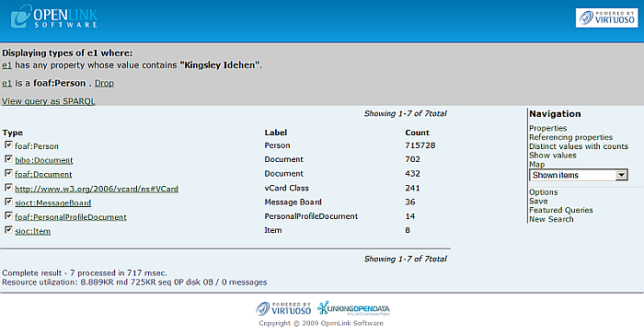Open the Shown items dropdown arrow

coord(621,175)
